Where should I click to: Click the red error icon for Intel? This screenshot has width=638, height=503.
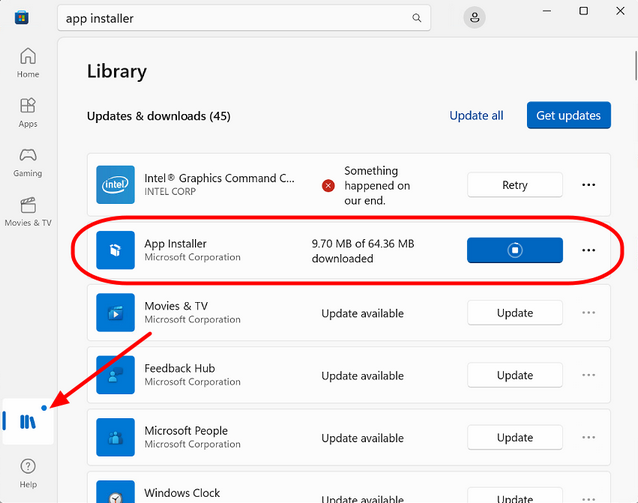[x=328, y=186]
